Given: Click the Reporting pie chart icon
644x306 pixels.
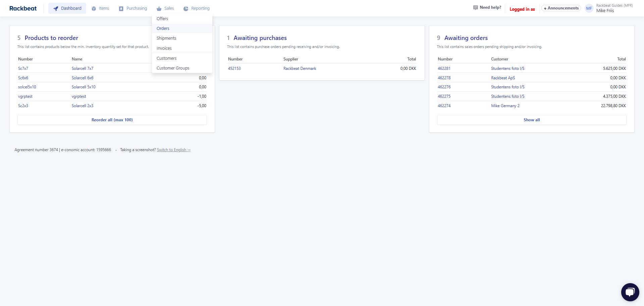Looking at the screenshot, I should tap(186, 8).
